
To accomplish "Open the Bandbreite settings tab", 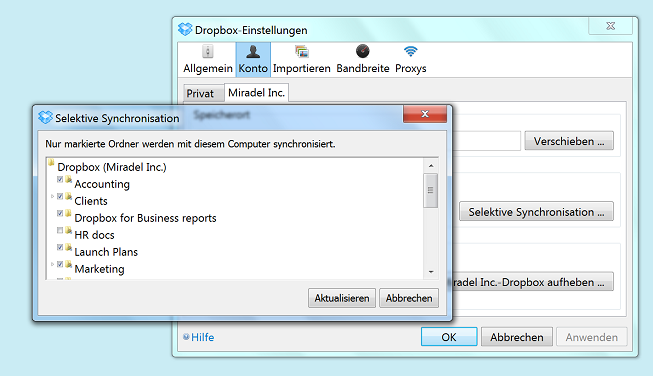I will (363, 60).
